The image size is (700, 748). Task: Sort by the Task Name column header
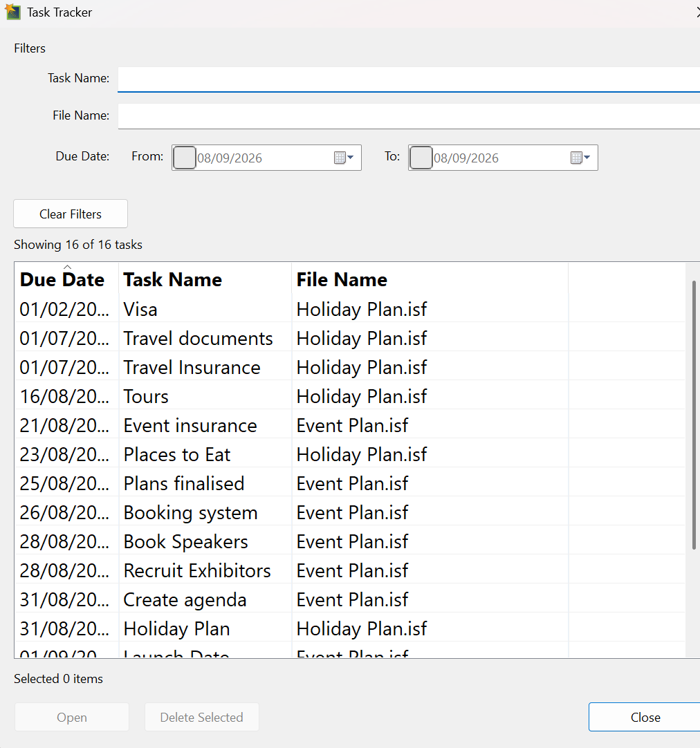205,279
